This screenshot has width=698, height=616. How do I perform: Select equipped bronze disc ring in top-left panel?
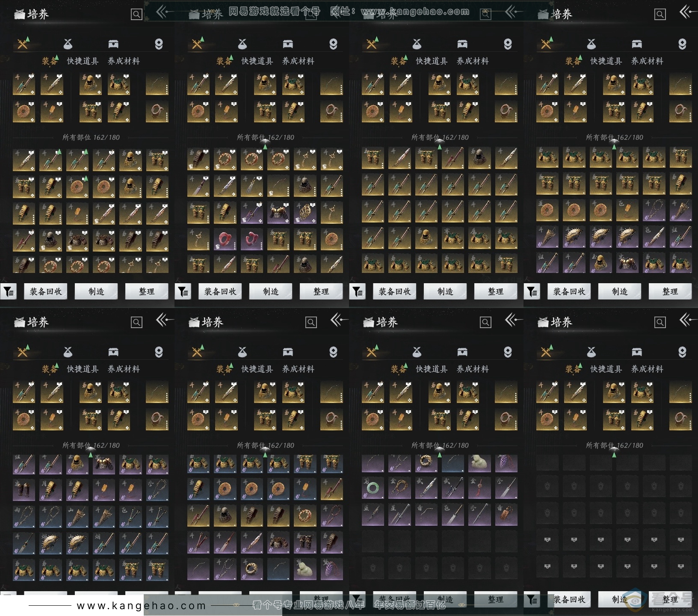point(24,111)
